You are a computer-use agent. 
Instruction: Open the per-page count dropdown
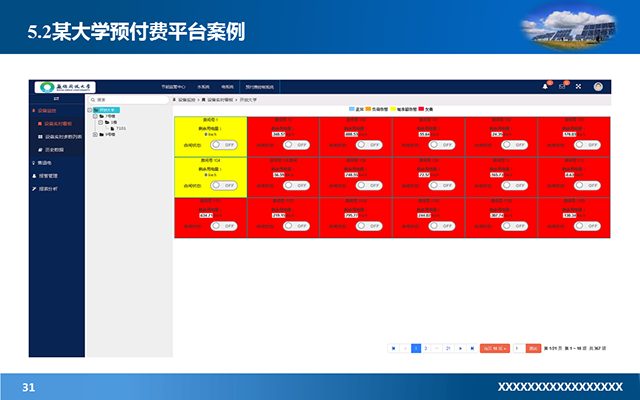pyautogui.click(x=495, y=348)
